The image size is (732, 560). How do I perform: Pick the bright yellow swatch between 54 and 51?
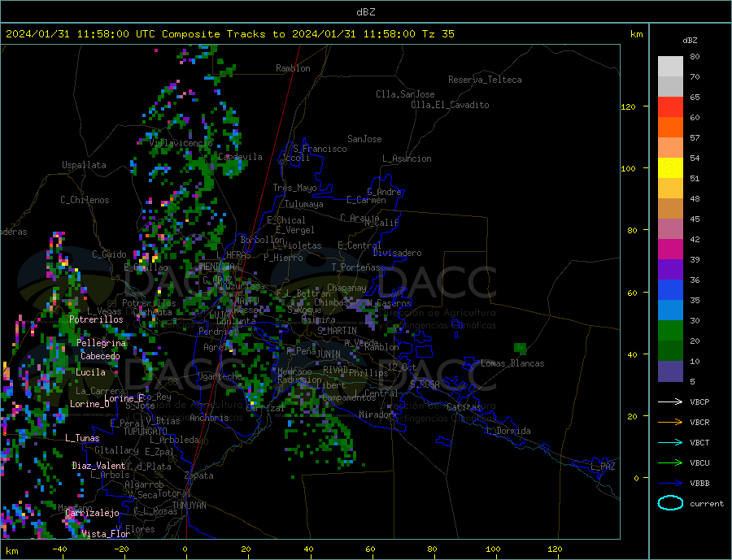click(670, 168)
